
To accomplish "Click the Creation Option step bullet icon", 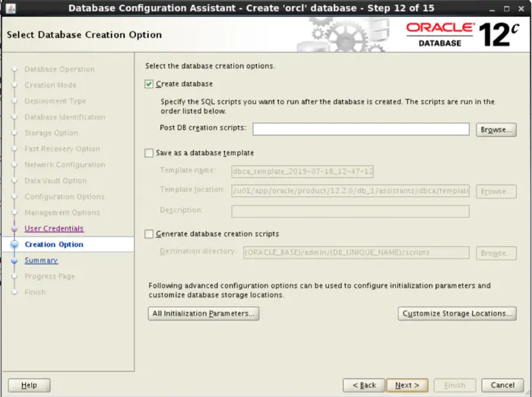I will (x=14, y=245).
